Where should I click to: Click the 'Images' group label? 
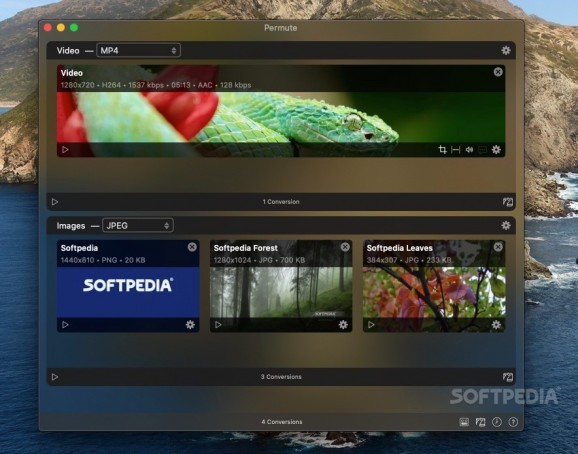71,226
